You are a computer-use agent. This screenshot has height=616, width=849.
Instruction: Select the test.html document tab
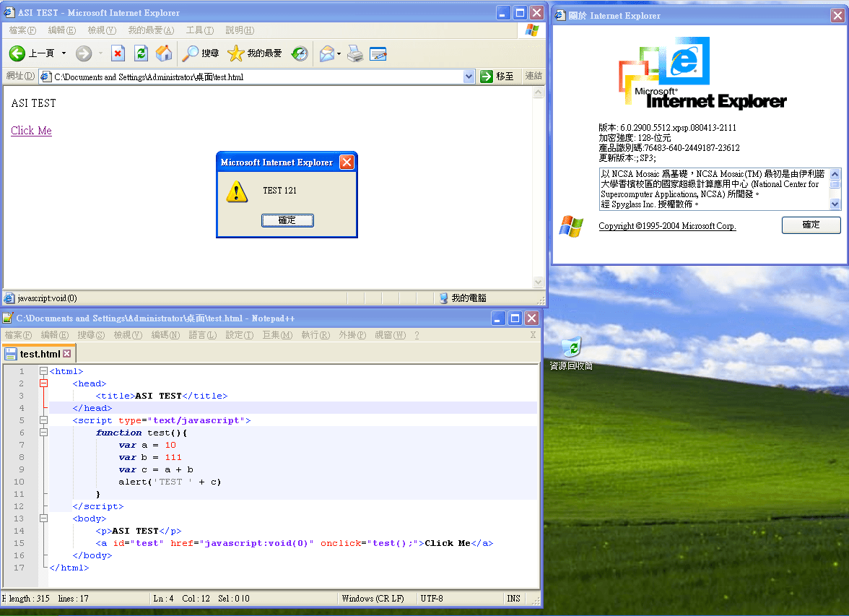tap(39, 354)
